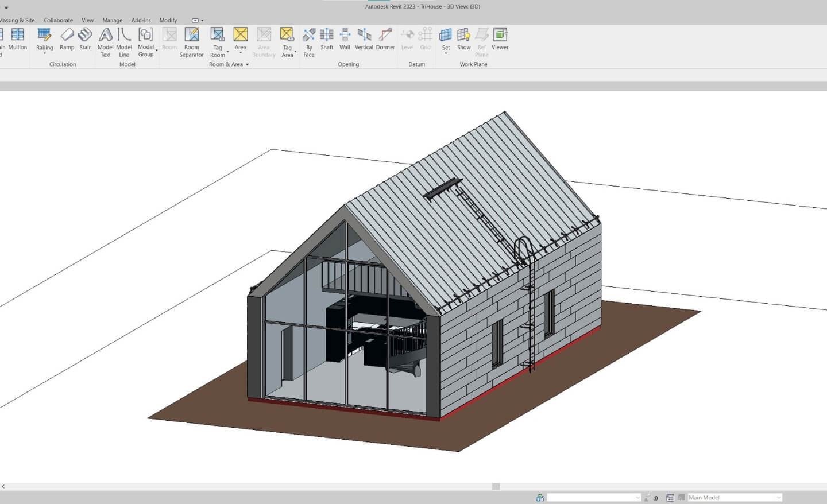The width and height of the screenshot is (827, 504).
Task: Expand the Room & Area panel dropdown
Action: [x=248, y=64]
